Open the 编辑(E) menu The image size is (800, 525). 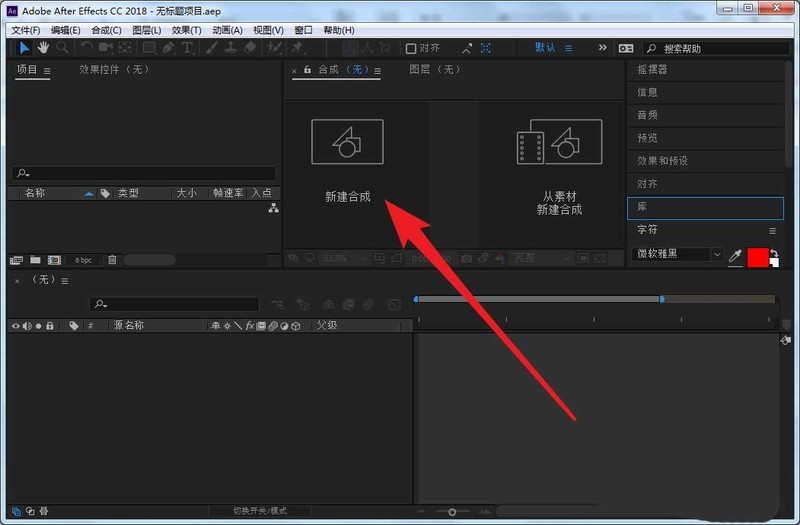pos(66,30)
